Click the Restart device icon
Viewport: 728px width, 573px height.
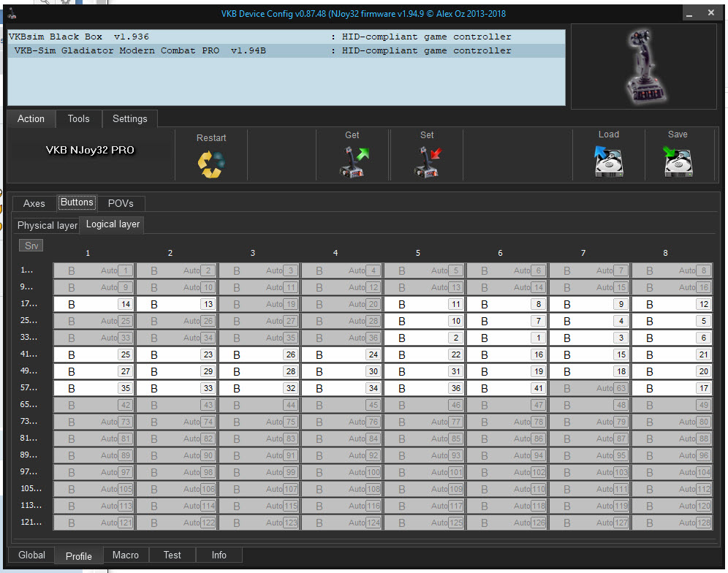coord(211,163)
